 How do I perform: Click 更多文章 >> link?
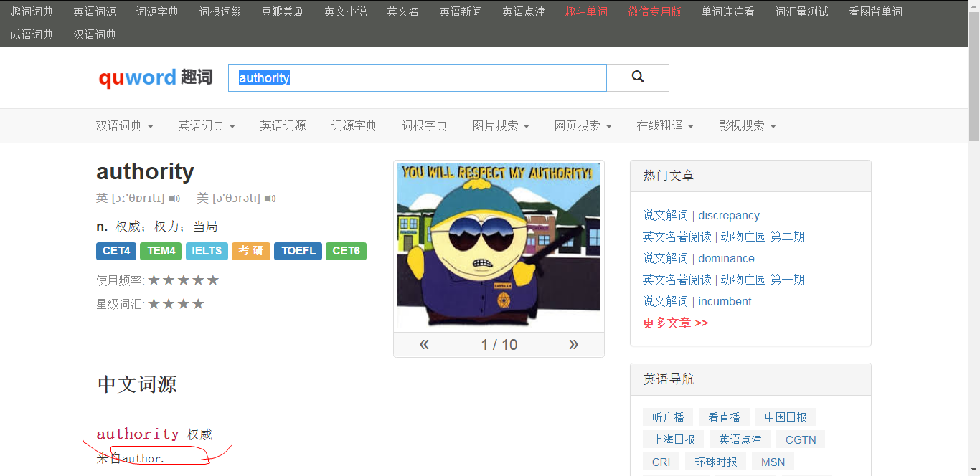675,323
